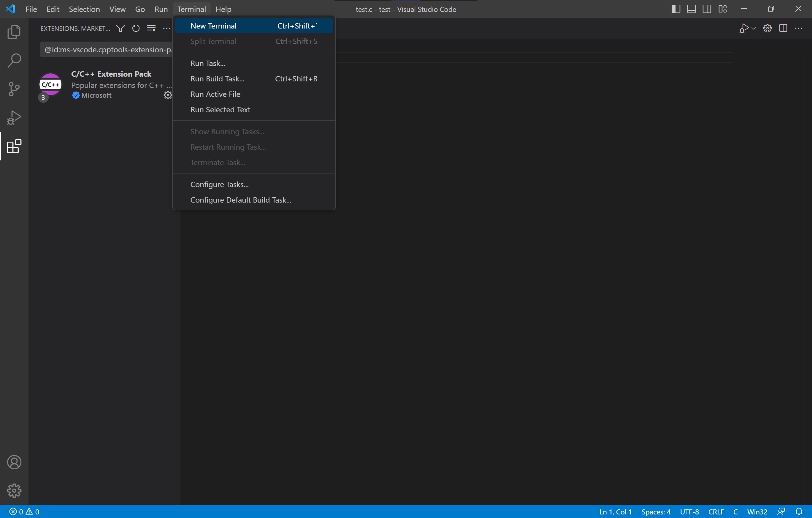Open the Go menu
Viewport: 812px width, 518px height.
click(140, 9)
